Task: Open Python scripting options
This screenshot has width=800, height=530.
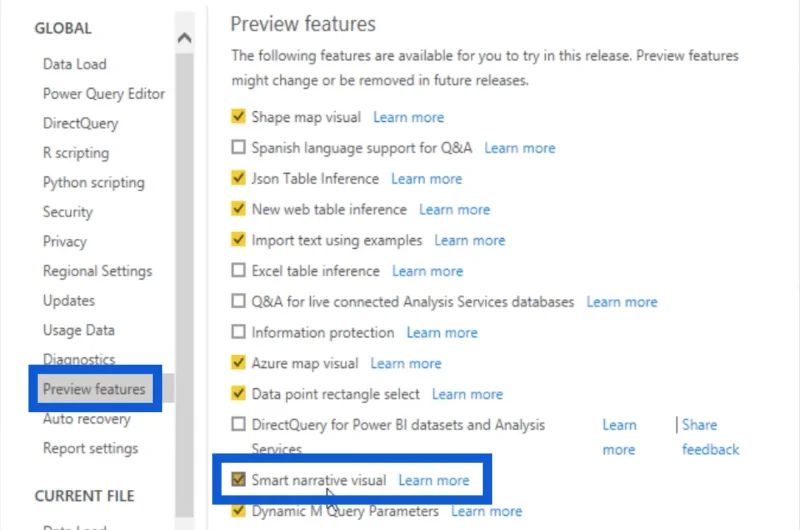Action: pos(94,183)
